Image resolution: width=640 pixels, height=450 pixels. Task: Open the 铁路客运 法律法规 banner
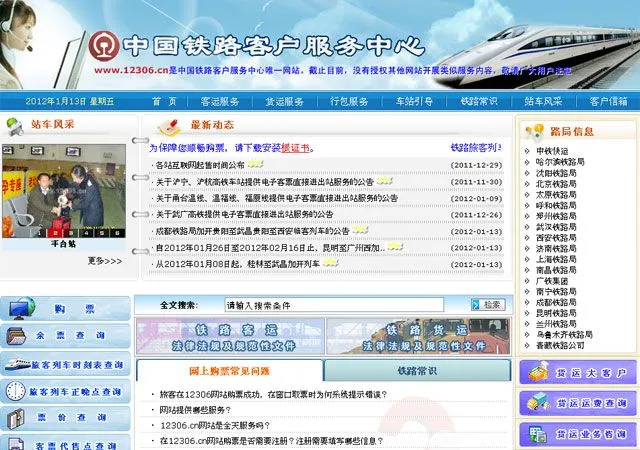[x=230, y=336]
